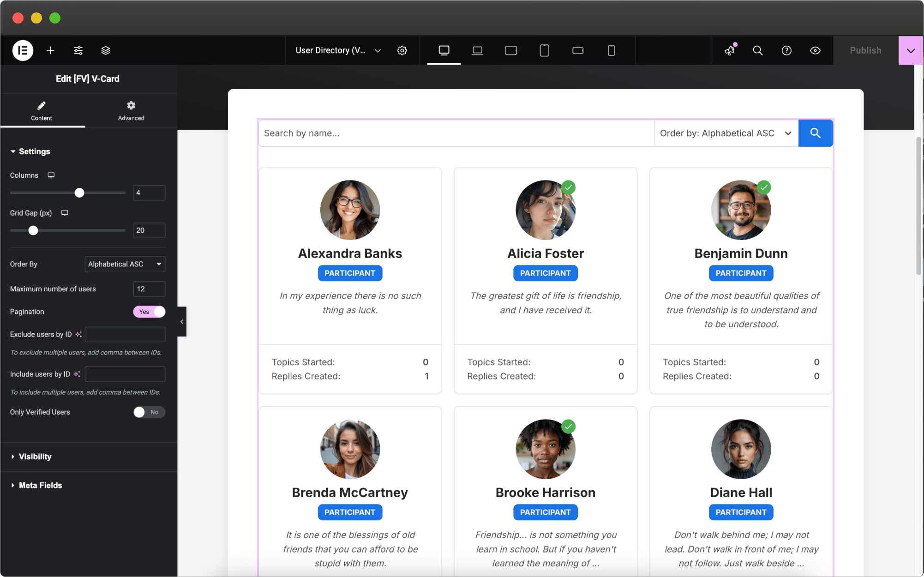Open page settings gear icon
Image resolution: width=924 pixels, height=577 pixels.
click(402, 50)
